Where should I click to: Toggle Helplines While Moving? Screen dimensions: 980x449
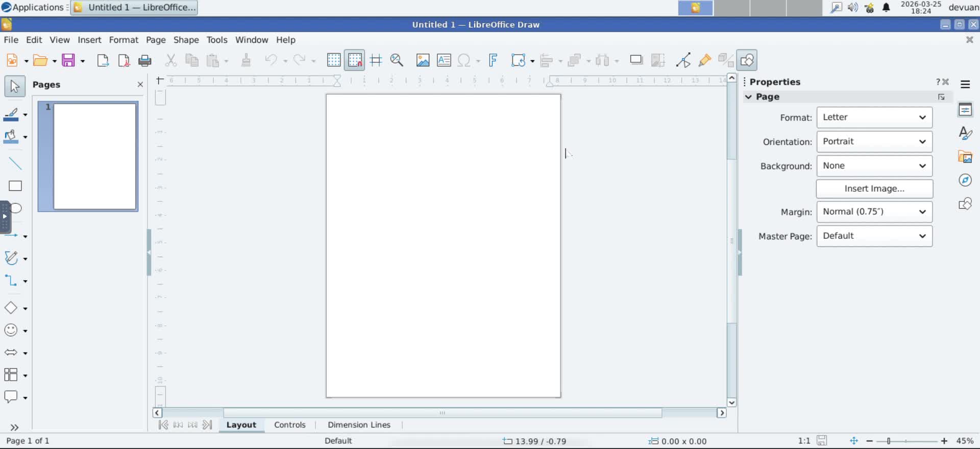pyautogui.click(x=376, y=60)
